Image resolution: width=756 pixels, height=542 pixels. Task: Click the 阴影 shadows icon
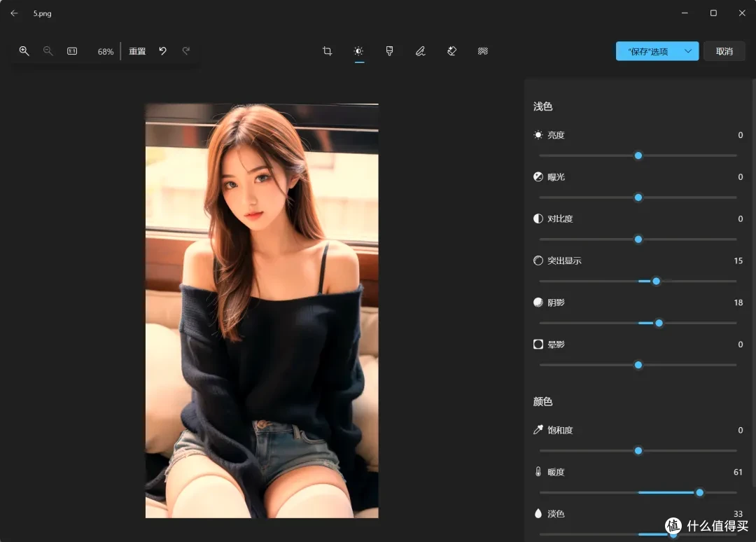538,303
